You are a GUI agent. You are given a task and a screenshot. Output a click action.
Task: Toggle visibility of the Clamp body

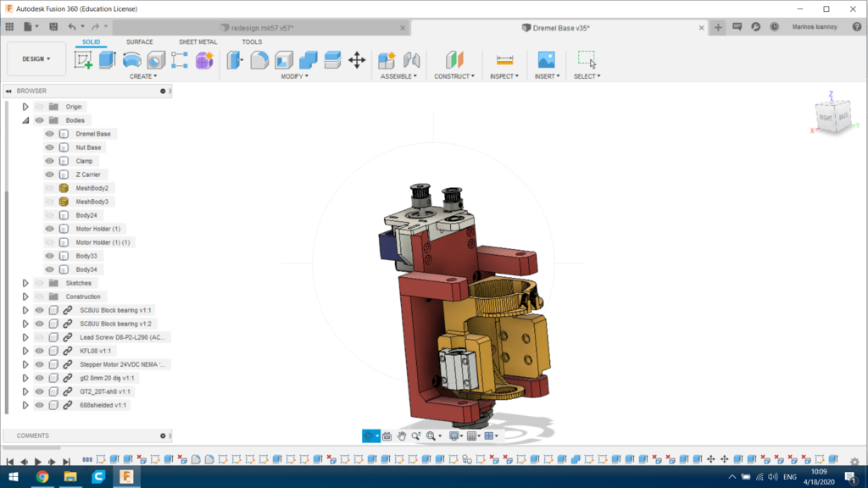(x=49, y=160)
